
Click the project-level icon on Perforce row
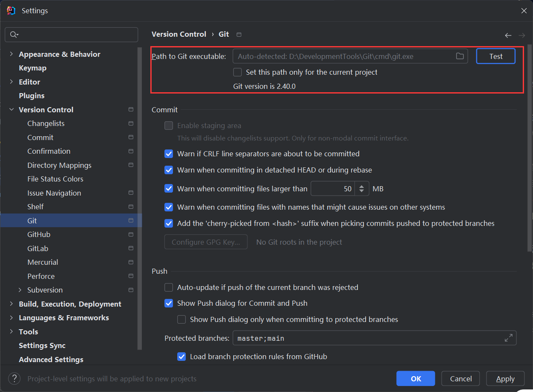pos(131,276)
